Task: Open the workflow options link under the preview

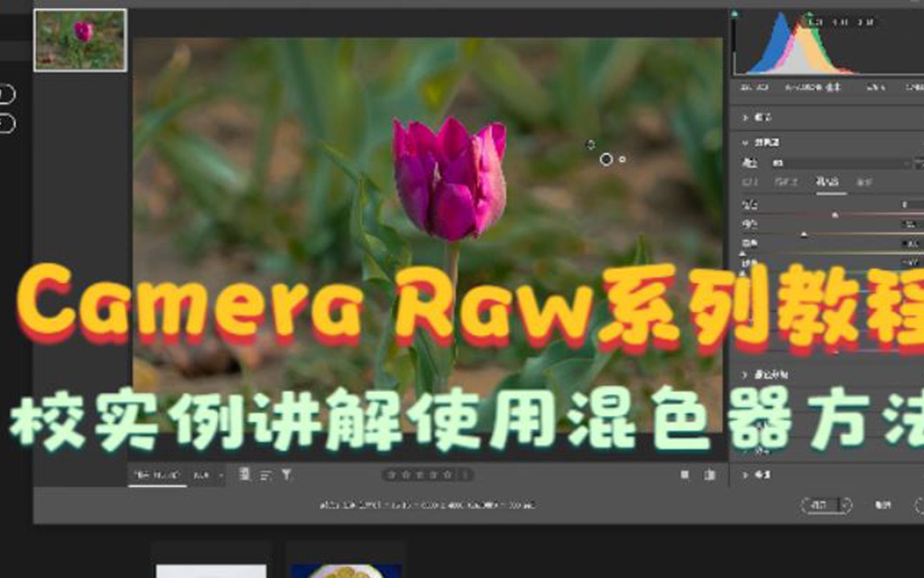Action: click(x=427, y=505)
